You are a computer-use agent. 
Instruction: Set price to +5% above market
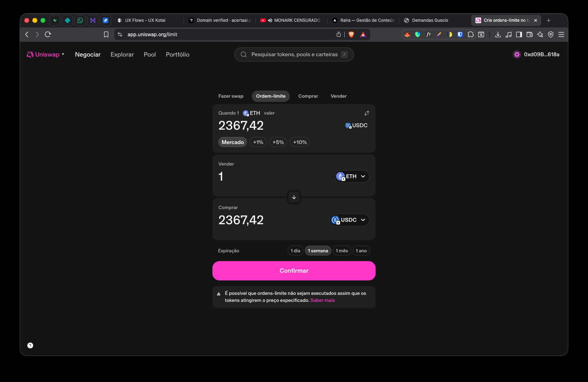278,142
